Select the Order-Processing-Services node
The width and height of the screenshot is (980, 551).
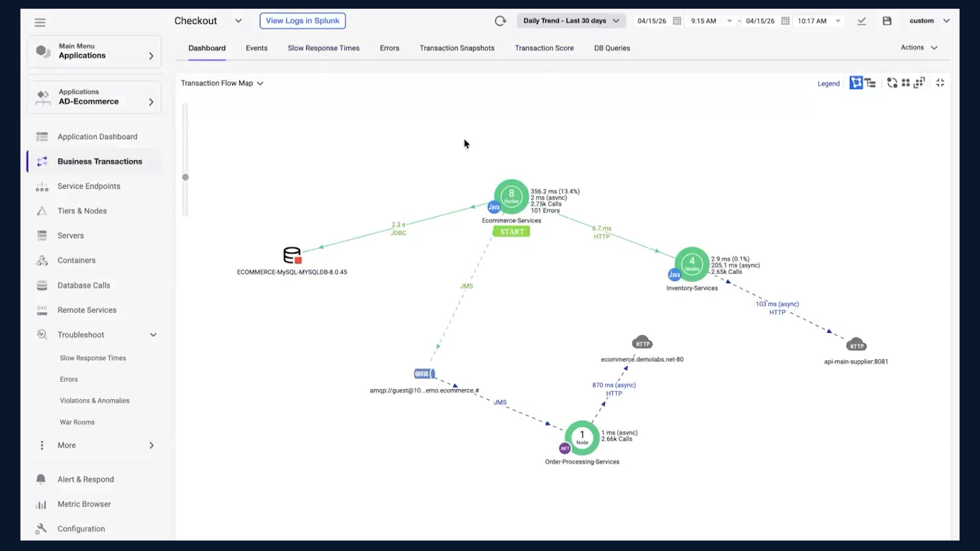pyautogui.click(x=582, y=438)
